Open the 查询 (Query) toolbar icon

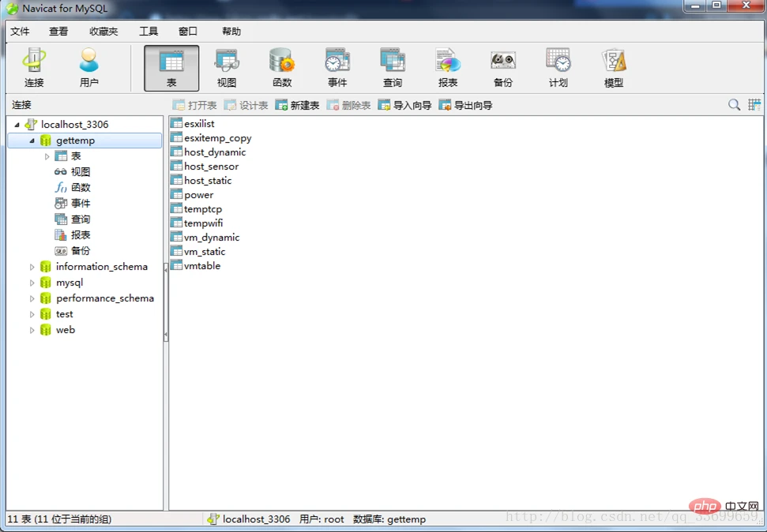point(393,69)
